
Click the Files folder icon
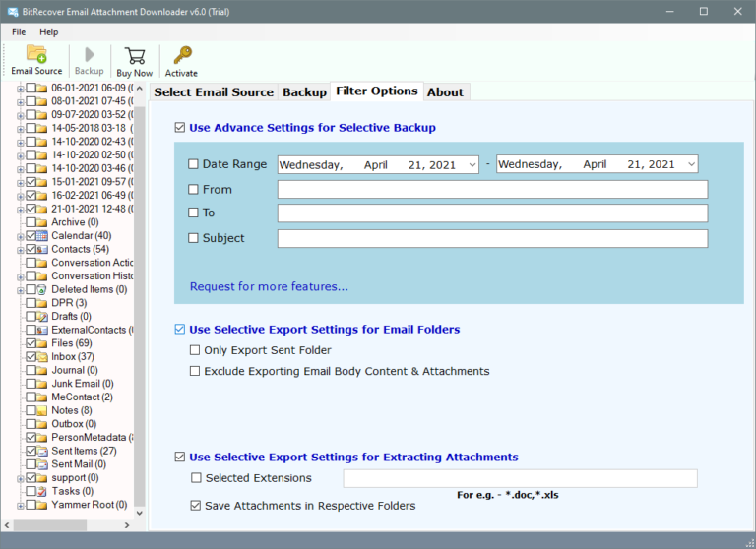(42, 343)
